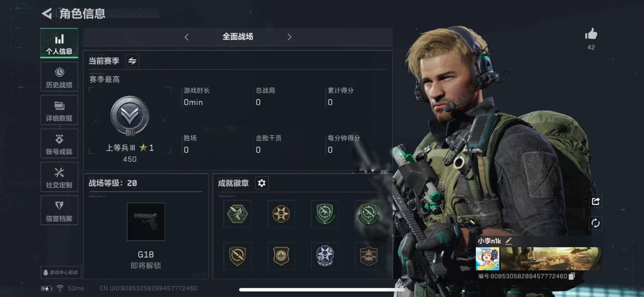Select the helicopter achievement badge
This screenshot has width=644, height=297.
click(x=368, y=256)
